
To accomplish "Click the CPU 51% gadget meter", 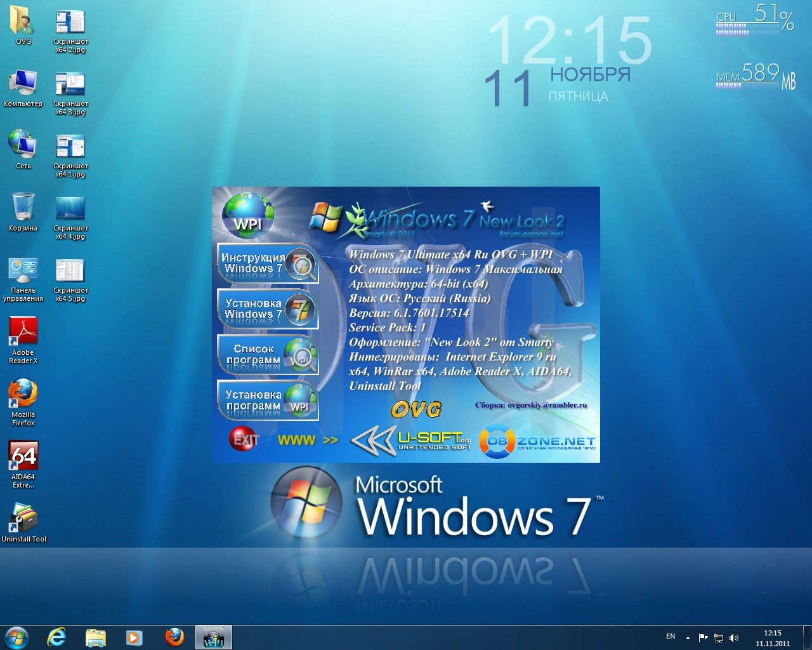I will click(755, 20).
